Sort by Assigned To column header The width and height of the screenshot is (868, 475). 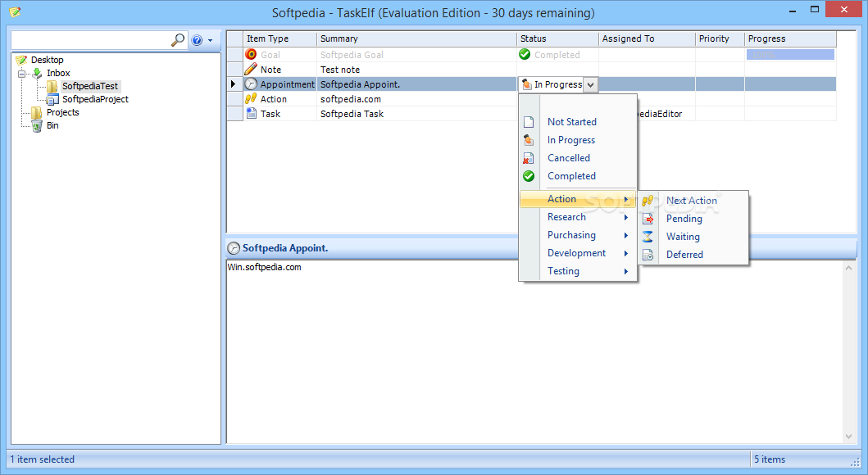(x=647, y=38)
